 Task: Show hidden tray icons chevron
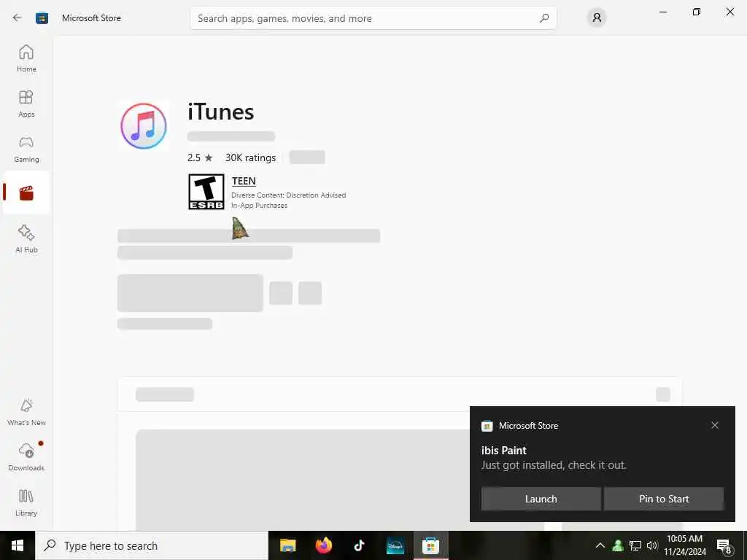click(600, 545)
